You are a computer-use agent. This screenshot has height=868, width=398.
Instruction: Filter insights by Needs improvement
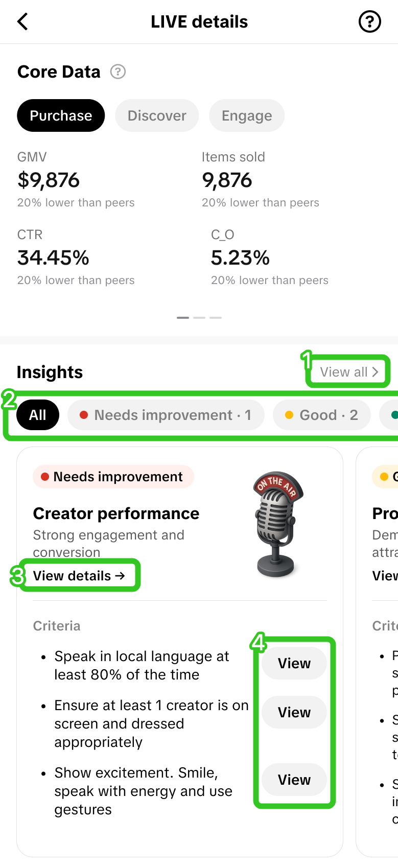click(166, 415)
